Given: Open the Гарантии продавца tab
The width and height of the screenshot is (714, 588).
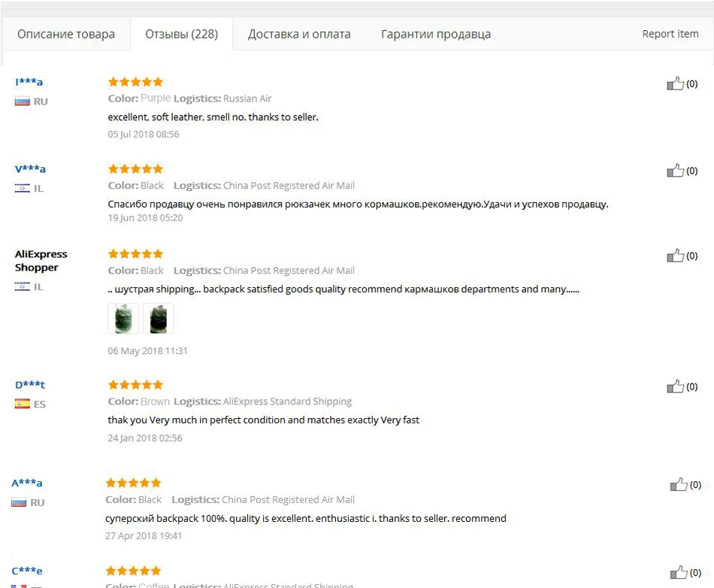Looking at the screenshot, I should coord(436,34).
